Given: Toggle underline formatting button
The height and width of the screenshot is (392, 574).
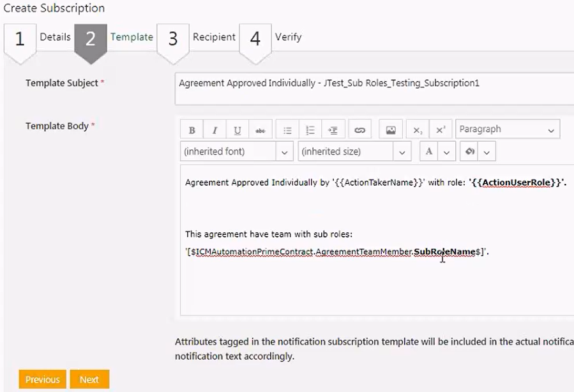Looking at the screenshot, I should point(238,130).
